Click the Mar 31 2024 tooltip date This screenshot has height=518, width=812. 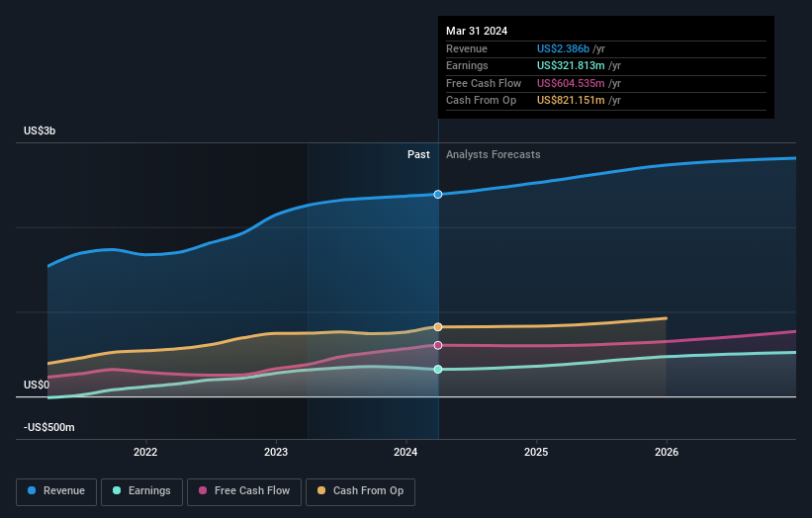pos(477,31)
